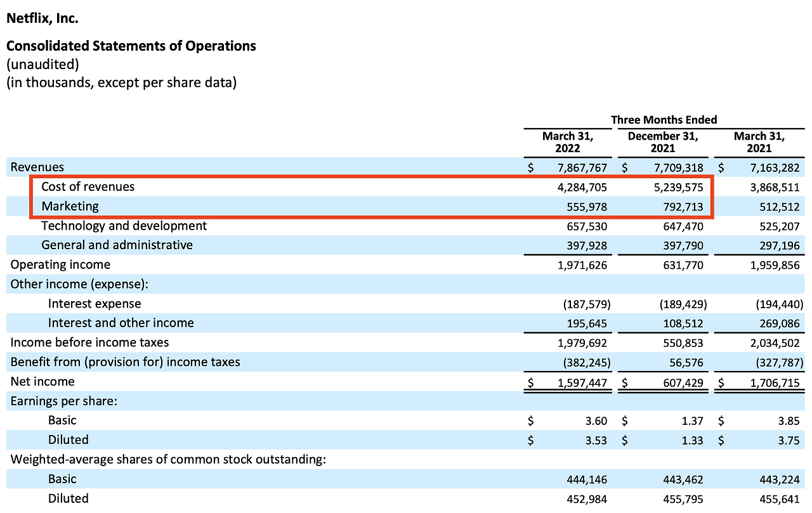Image resolution: width=812 pixels, height=513 pixels.
Task: Select the "General and administrative" row label
Action: [117, 245]
